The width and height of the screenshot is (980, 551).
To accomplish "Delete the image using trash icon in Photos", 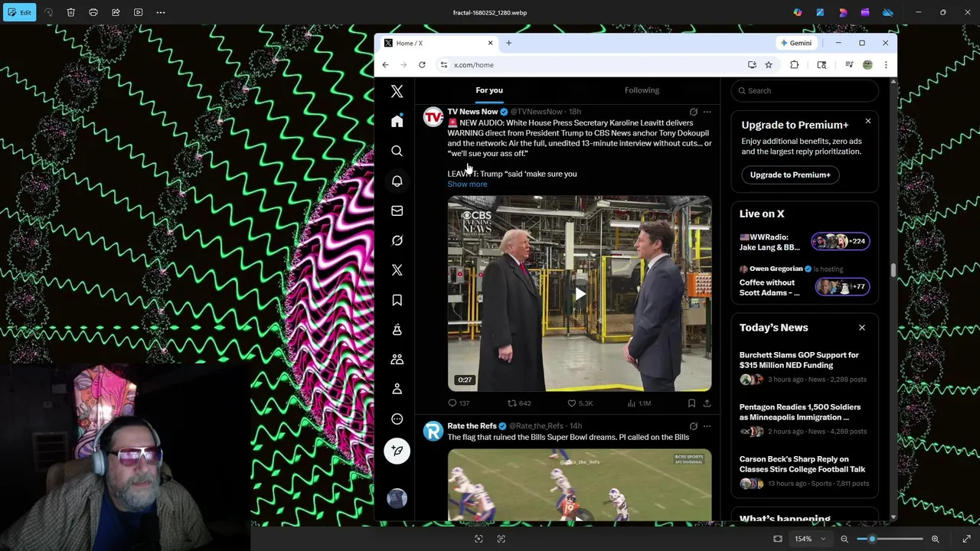I will point(70,12).
